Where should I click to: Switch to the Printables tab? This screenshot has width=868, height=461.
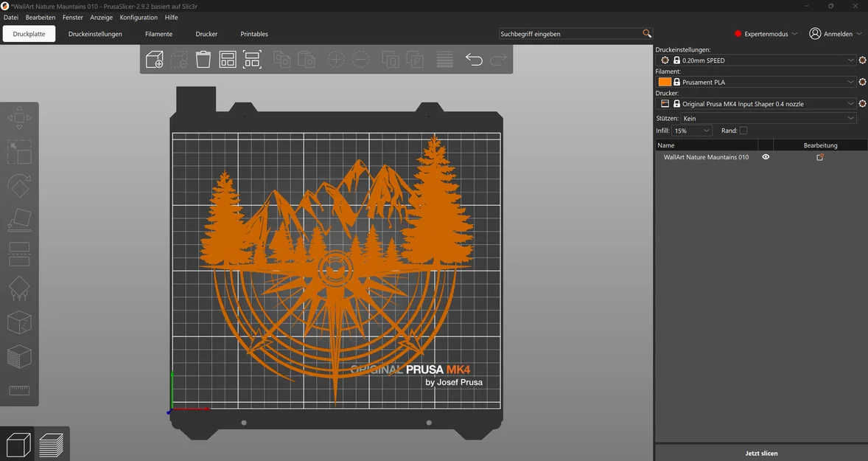click(254, 34)
